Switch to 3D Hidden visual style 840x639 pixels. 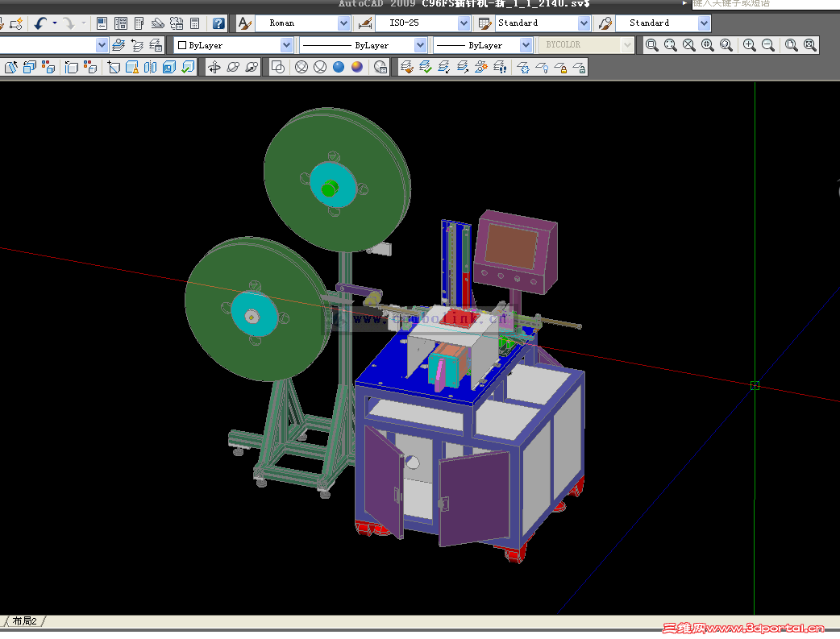(x=320, y=67)
